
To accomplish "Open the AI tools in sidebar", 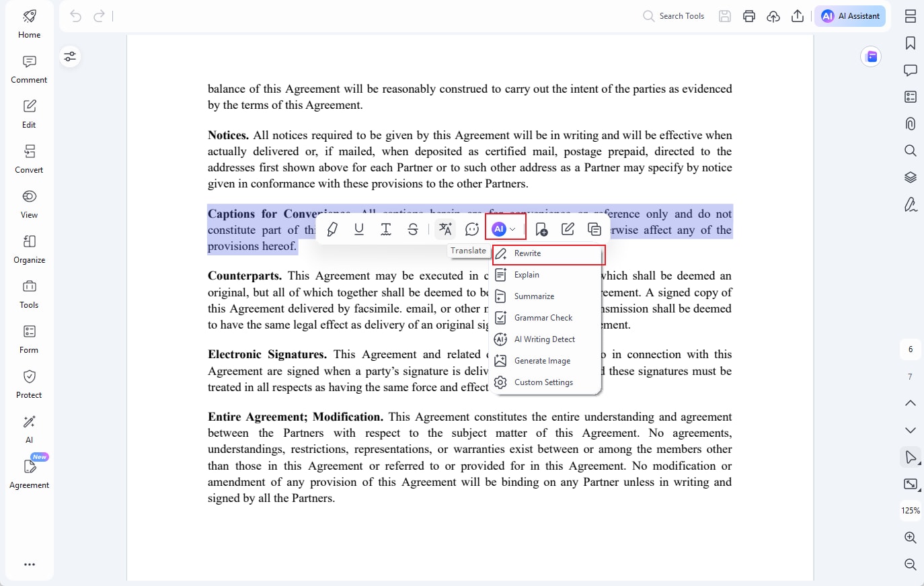I will pos(30,429).
